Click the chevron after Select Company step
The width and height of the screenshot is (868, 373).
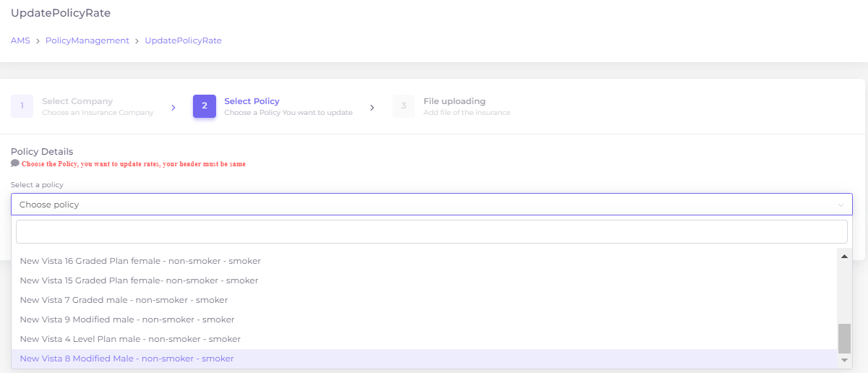point(173,108)
